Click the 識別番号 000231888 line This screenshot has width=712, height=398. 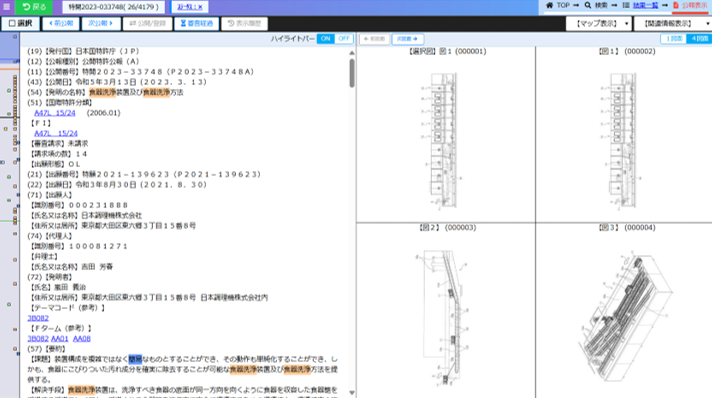(79, 205)
